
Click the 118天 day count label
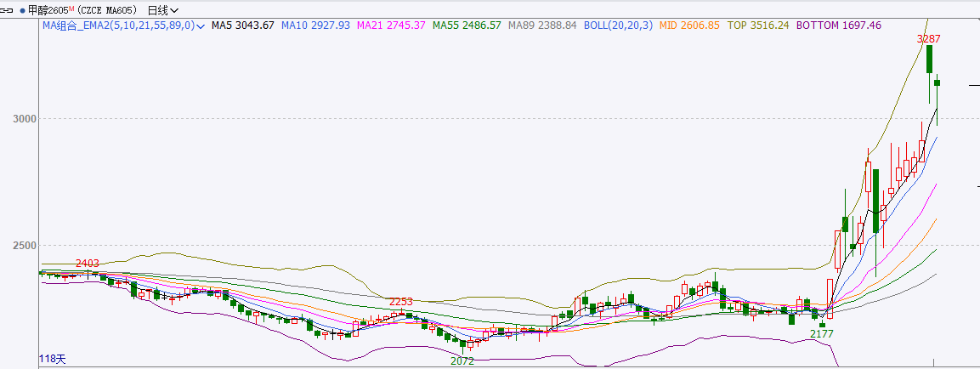tap(53, 359)
